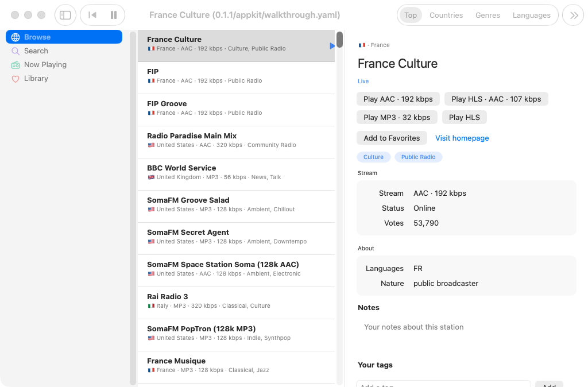
Task: Play the MP3 32 kbps stream
Action: [397, 117]
